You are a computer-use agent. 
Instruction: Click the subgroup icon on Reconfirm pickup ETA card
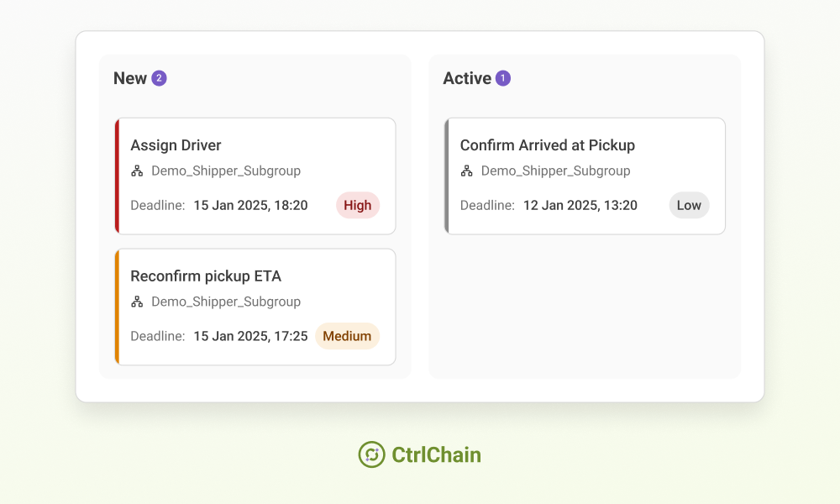pyautogui.click(x=137, y=302)
